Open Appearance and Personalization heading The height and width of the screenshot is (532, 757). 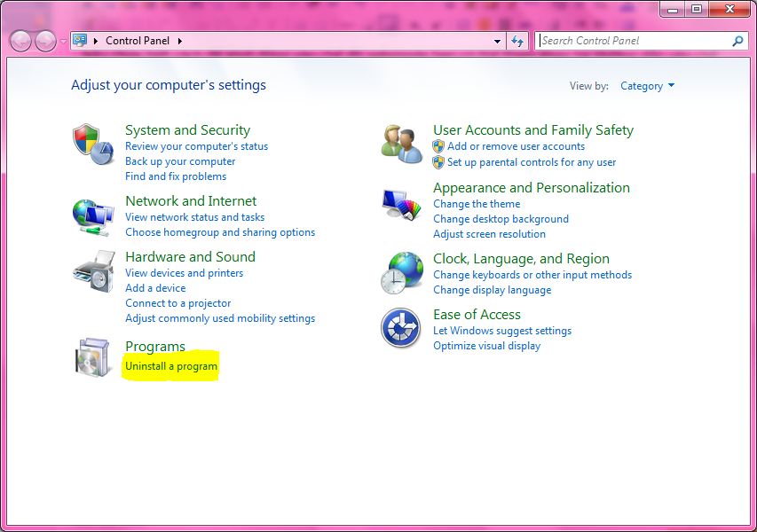point(532,188)
